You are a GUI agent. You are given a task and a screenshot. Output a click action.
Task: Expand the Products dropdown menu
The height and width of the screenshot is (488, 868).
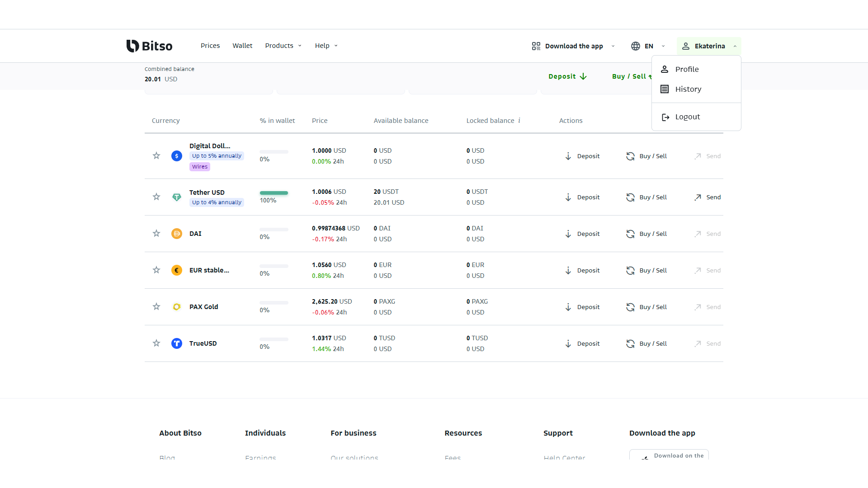point(283,46)
